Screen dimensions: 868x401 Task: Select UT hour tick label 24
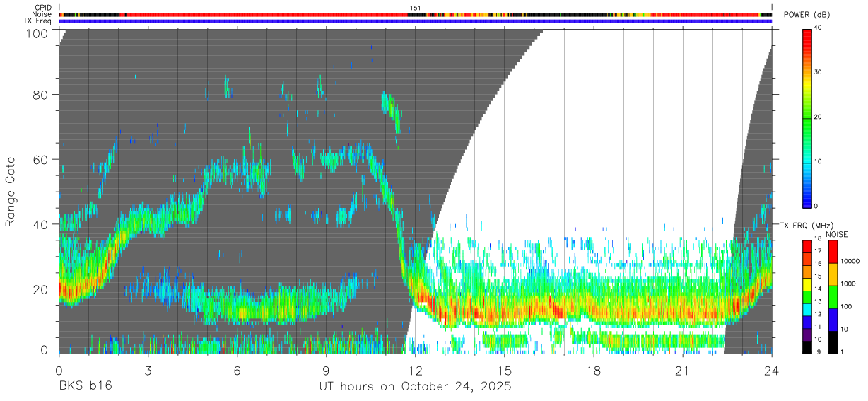[772, 371]
